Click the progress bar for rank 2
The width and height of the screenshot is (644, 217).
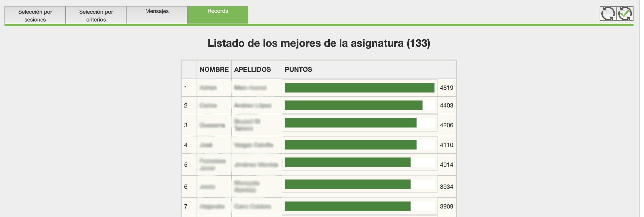(353, 105)
